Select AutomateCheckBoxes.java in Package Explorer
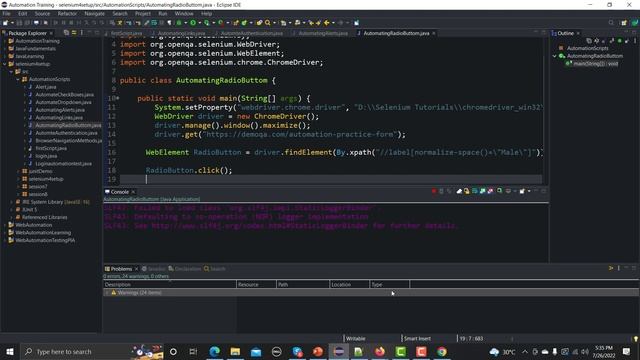This screenshot has height=360, width=640. click(64, 94)
